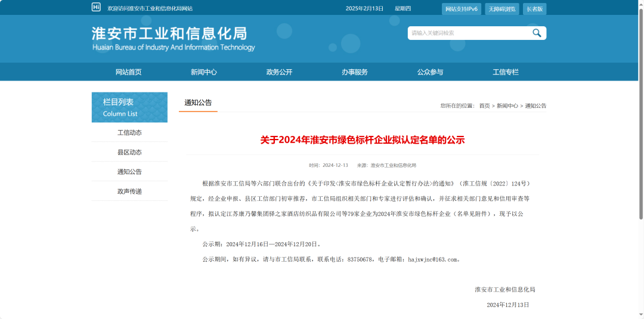Enable 无障碍浏览 mode
The image size is (644, 319).
[x=502, y=8]
